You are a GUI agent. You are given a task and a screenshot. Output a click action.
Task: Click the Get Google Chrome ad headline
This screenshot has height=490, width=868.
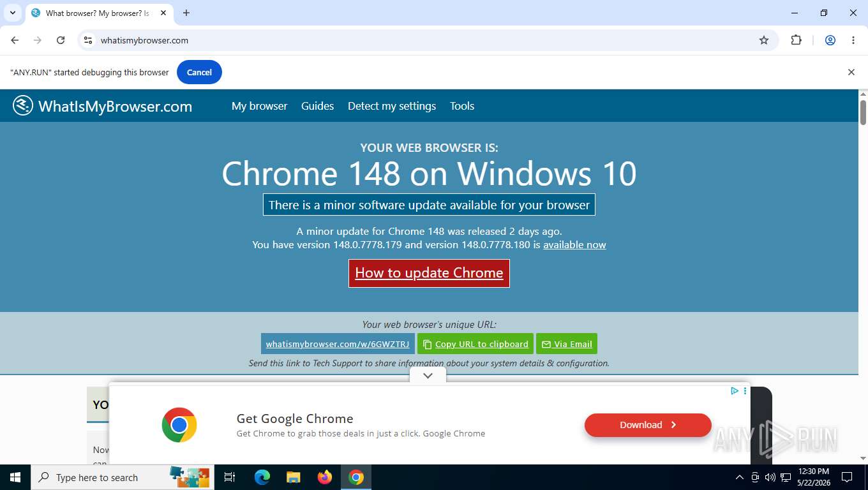click(295, 419)
